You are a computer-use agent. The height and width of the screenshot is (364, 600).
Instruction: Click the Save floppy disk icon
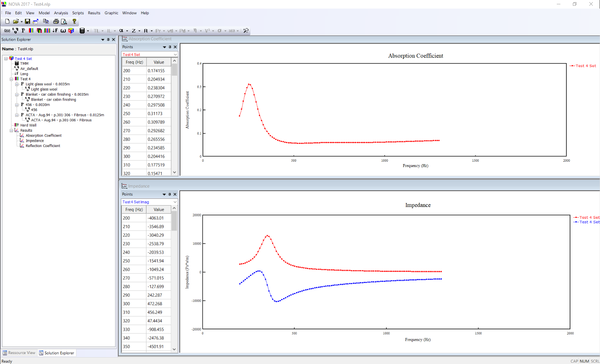[27, 21]
